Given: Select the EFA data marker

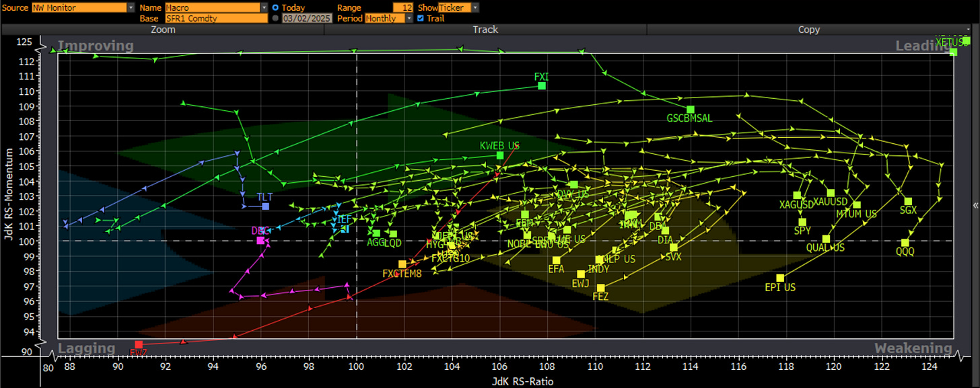Looking at the screenshot, I should (557, 260).
